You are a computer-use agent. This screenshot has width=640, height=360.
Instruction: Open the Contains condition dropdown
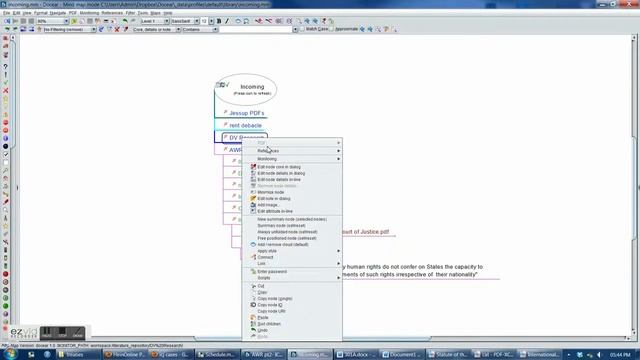coord(215,29)
